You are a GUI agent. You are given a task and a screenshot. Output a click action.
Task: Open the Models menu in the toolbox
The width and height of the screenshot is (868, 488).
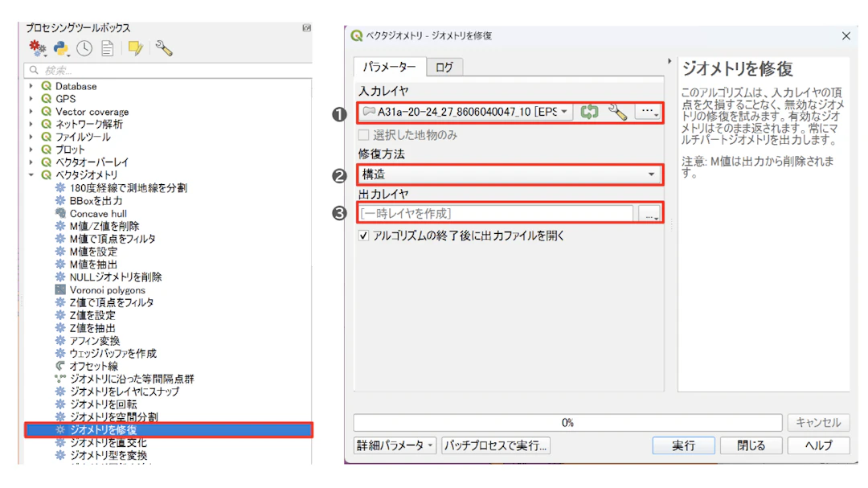coord(37,48)
